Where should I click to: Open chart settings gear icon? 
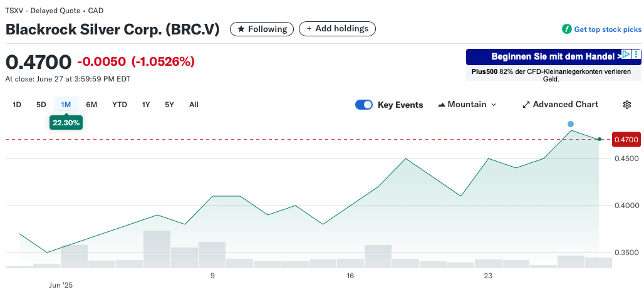click(626, 105)
